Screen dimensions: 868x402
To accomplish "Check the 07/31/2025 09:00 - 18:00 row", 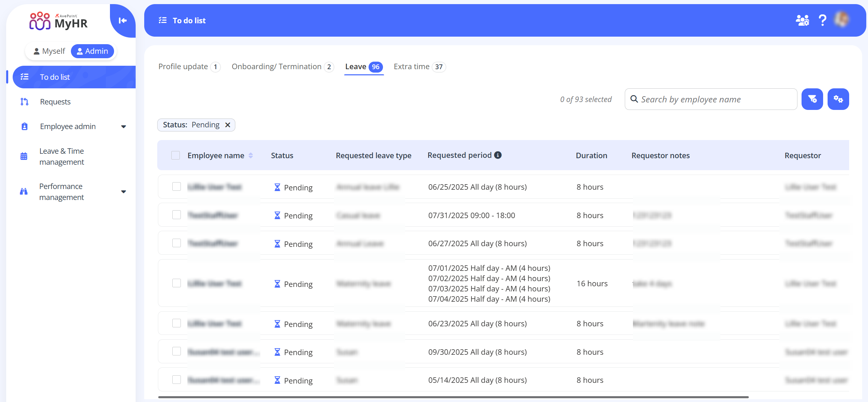I will click(x=176, y=215).
